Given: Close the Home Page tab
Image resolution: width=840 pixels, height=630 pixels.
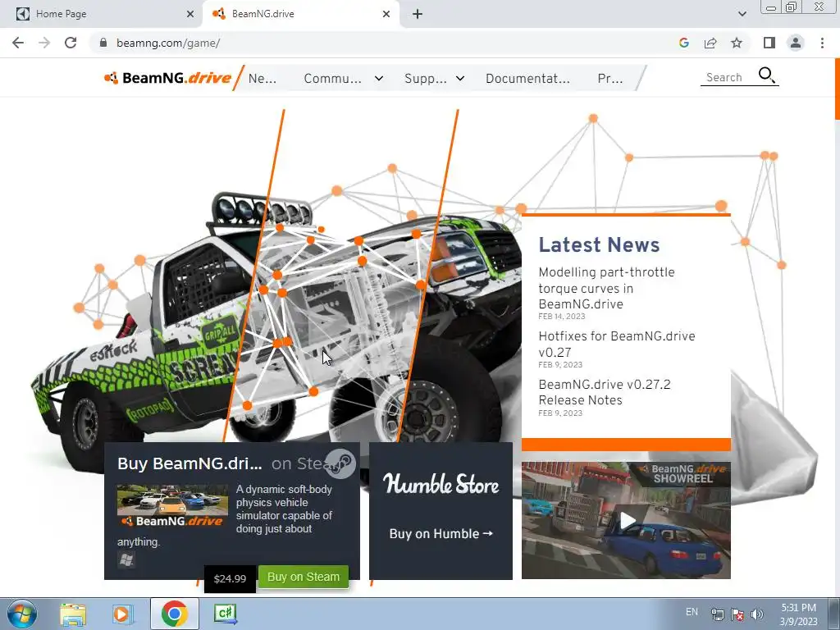Looking at the screenshot, I should pyautogui.click(x=190, y=14).
